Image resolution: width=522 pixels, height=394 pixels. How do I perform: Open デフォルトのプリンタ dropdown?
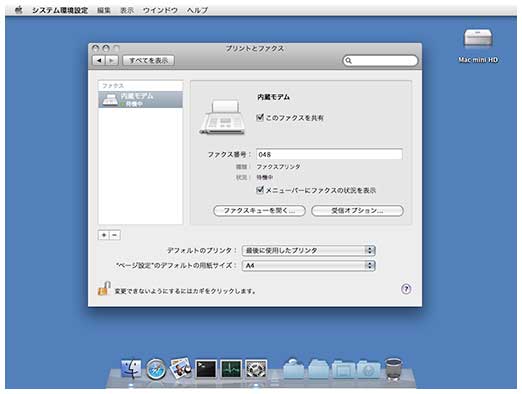pos(309,250)
